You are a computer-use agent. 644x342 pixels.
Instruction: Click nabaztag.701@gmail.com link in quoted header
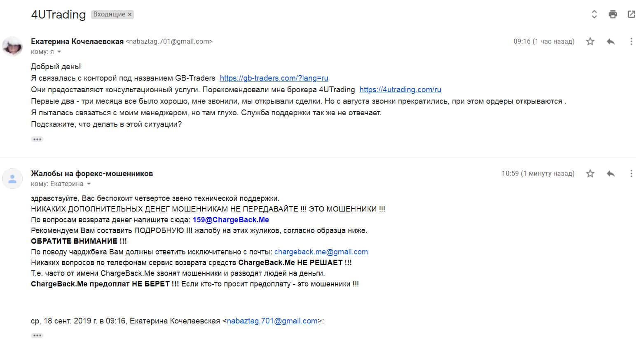(272, 321)
